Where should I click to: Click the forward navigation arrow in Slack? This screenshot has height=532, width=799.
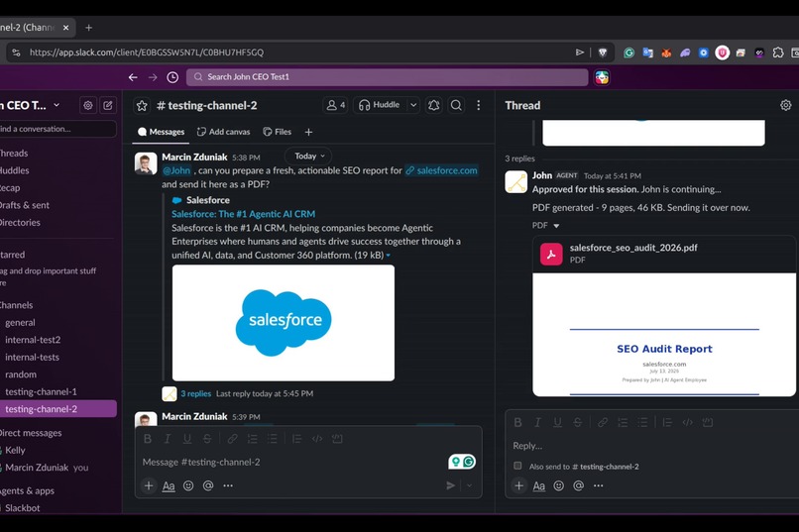click(x=153, y=77)
